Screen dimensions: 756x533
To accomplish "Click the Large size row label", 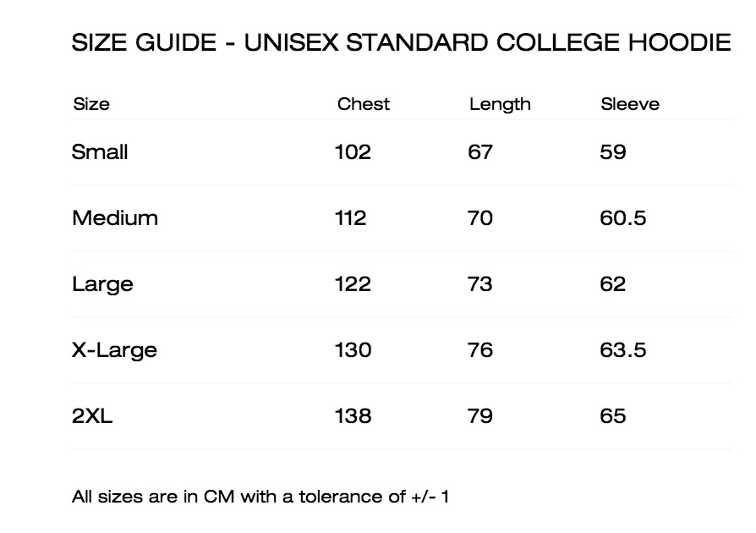I will click(x=102, y=284).
